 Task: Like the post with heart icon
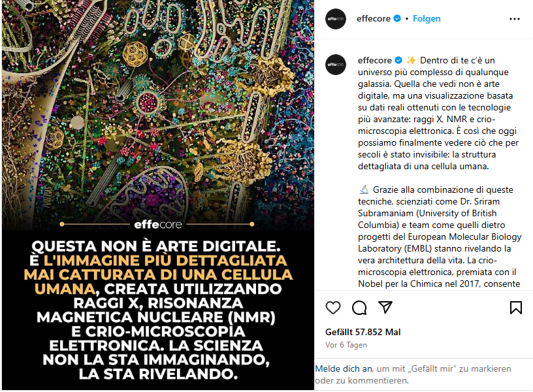pyautogui.click(x=332, y=308)
